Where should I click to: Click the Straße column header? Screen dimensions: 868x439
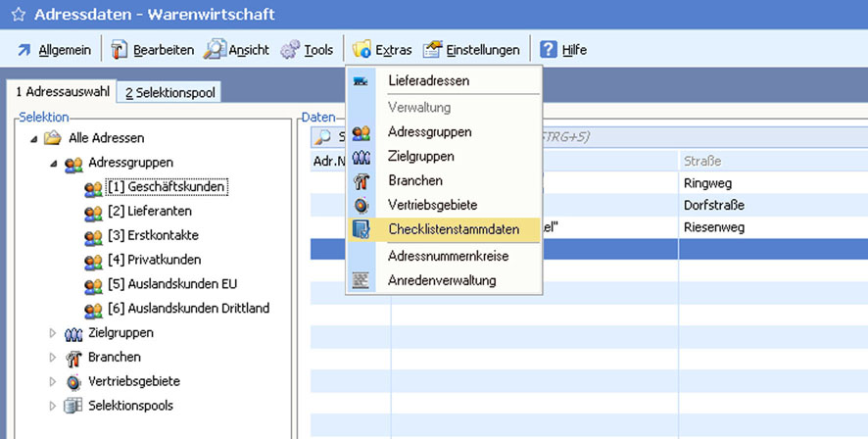(699, 159)
